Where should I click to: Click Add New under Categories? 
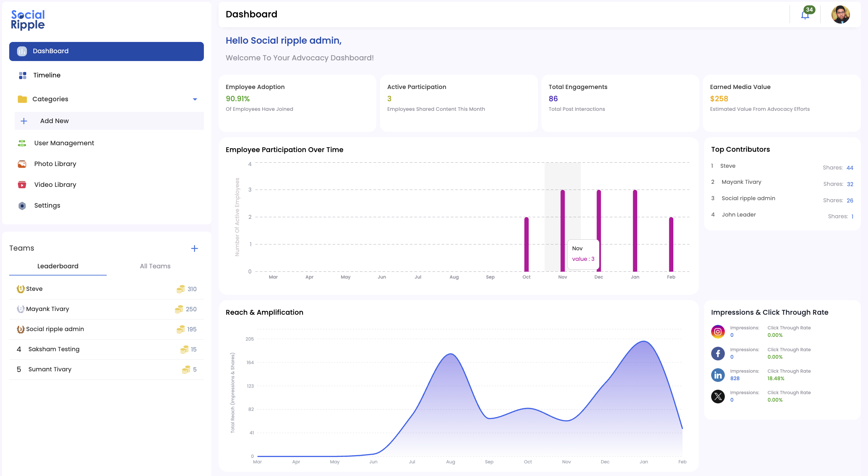coord(54,121)
